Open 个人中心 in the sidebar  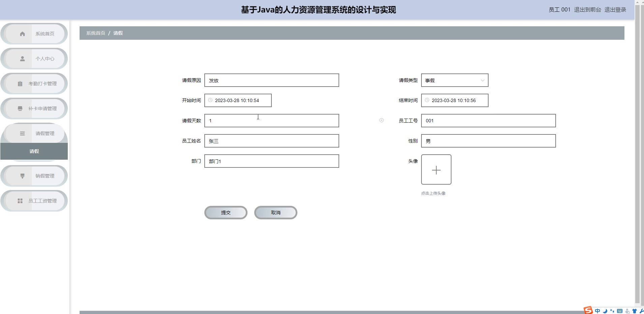34,59
